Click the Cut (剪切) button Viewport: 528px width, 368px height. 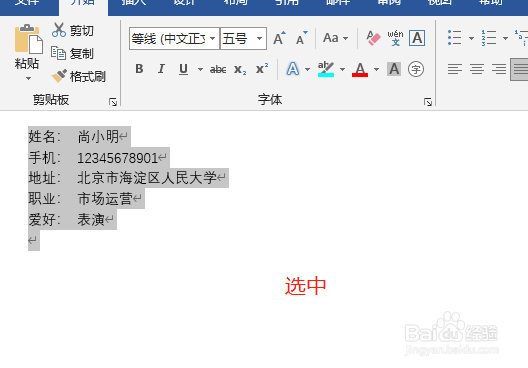pyautogui.click(x=73, y=31)
